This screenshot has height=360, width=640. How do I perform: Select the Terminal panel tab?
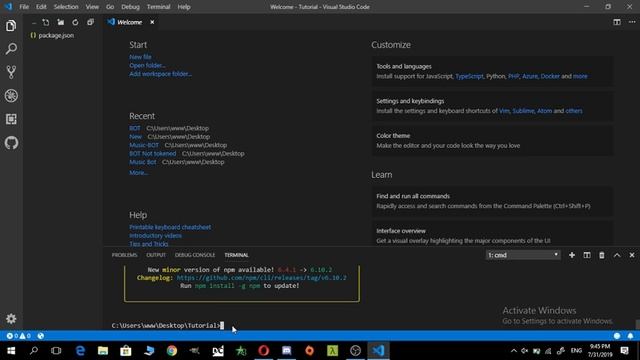(236, 255)
